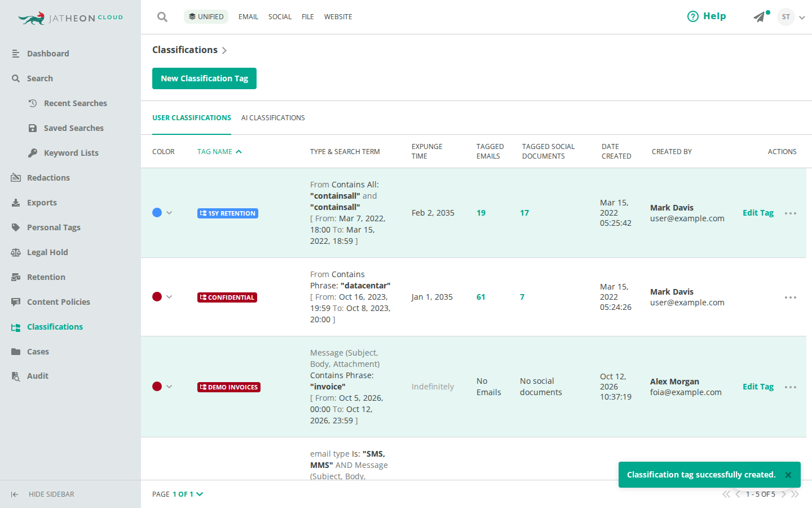Viewport: 812px width, 508px height.
Task: Open actions menu for Demo Invoices row
Action: pos(791,387)
